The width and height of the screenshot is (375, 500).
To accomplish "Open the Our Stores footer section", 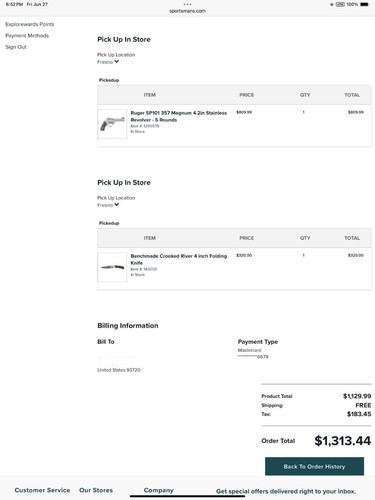I will 96,490.
